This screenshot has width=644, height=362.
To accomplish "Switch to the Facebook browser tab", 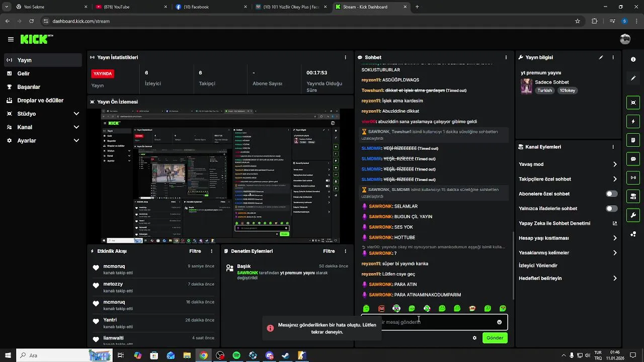I will point(211,7).
